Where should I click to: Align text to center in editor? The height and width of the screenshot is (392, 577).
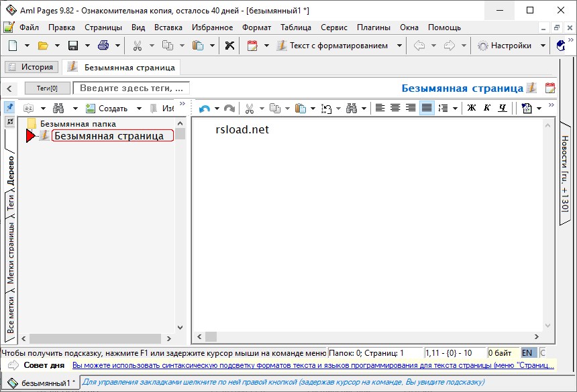pyautogui.click(x=395, y=109)
